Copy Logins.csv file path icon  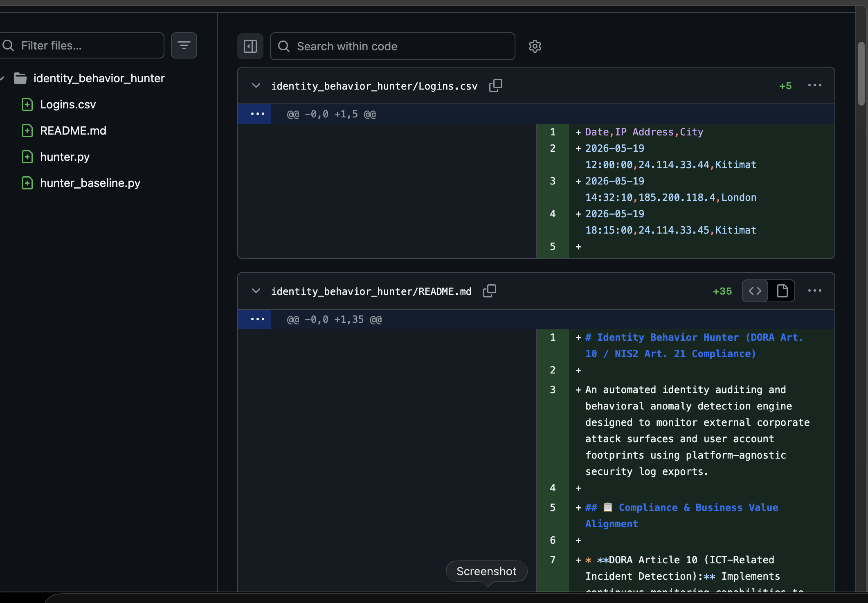tap(495, 85)
